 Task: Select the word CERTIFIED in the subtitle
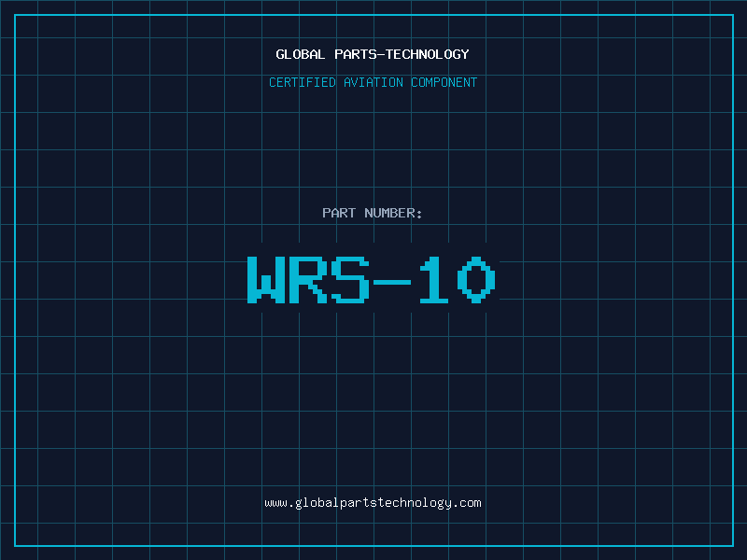pyautogui.click(x=303, y=82)
